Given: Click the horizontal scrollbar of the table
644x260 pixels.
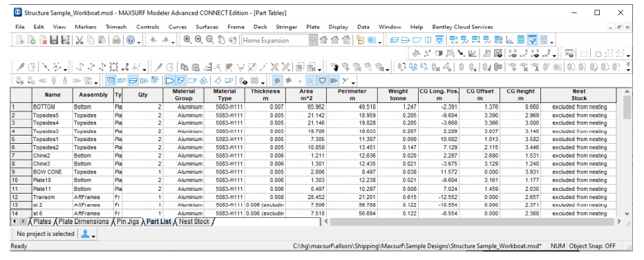Looking at the screenshot, I should pos(473,222).
